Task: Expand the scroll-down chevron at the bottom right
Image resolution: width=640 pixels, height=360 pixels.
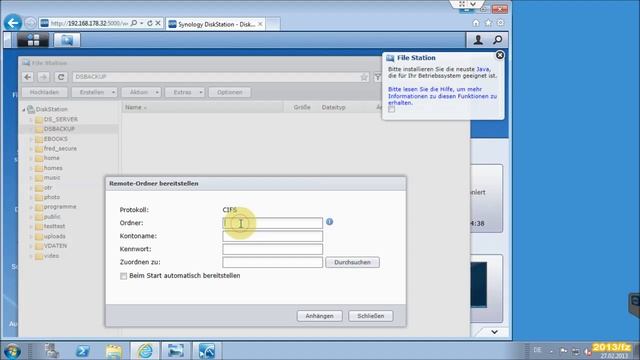Action: point(494,332)
